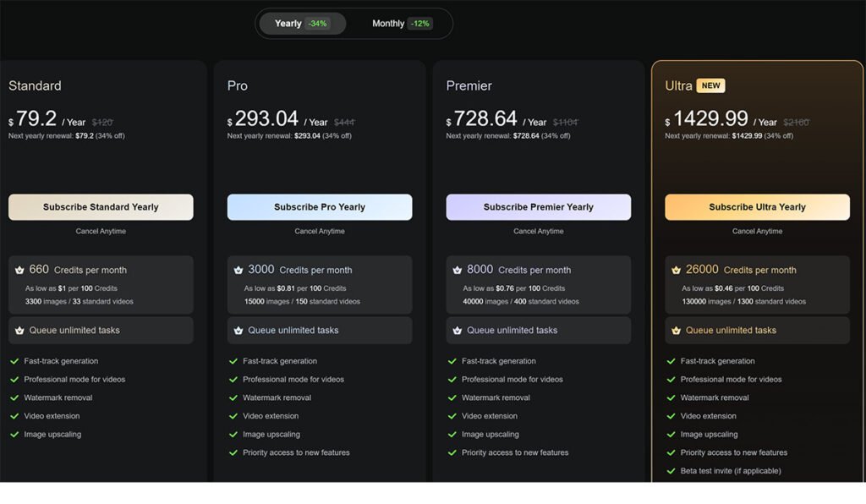
Task: Switch billing to Monthly
Action: pyautogui.click(x=388, y=24)
